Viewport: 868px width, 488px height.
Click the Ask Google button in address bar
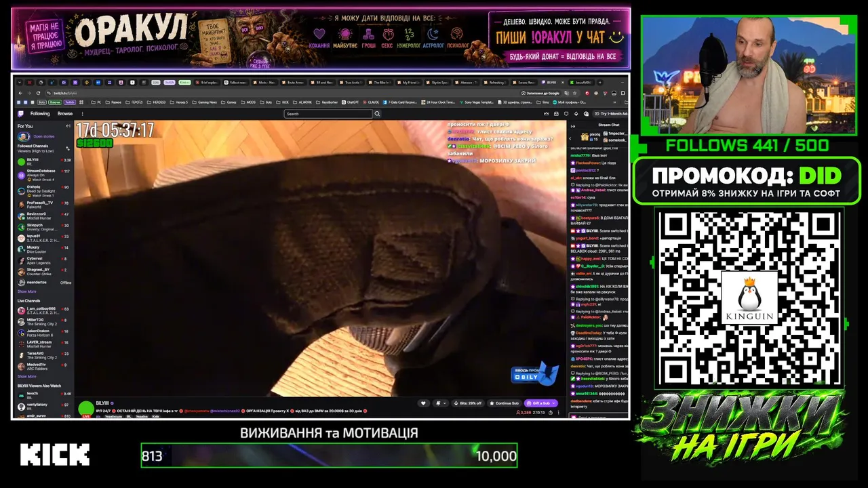click(x=542, y=93)
